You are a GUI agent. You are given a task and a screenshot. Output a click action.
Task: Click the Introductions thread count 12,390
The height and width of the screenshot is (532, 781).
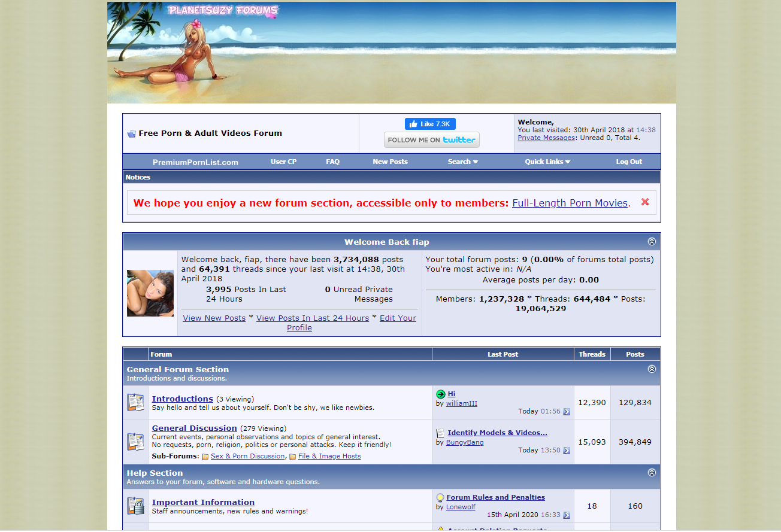tap(592, 403)
